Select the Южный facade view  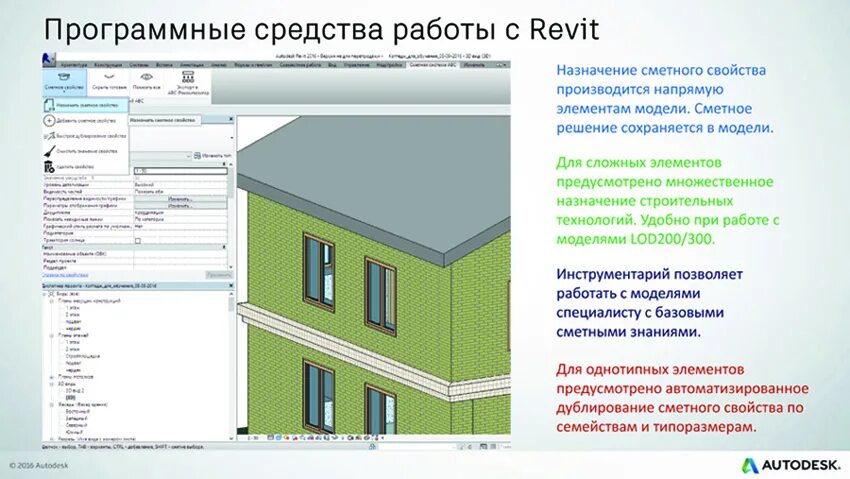[x=74, y=432]
